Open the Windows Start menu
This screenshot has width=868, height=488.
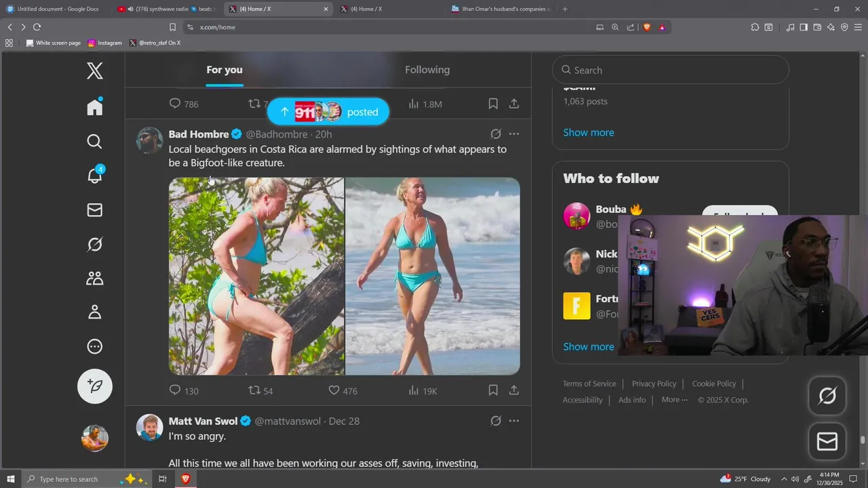pos(10,479)
